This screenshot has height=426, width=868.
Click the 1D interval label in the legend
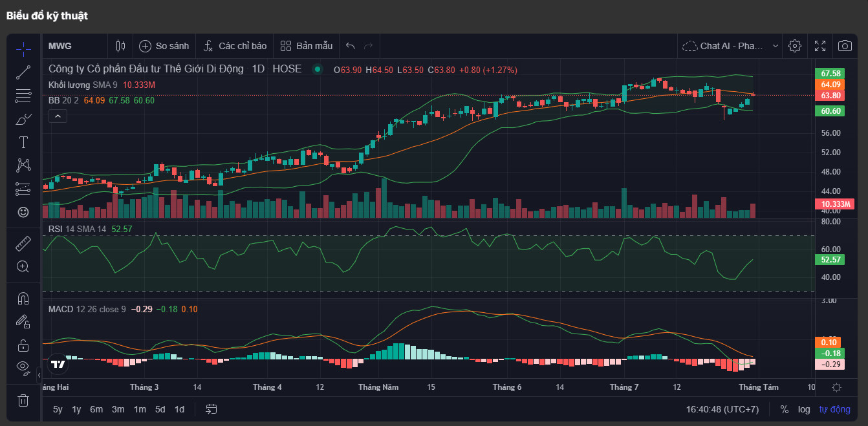coord(258,69)
